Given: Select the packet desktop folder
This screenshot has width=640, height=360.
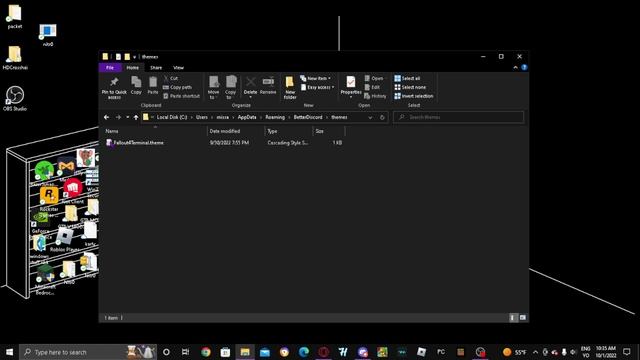Looking at the screenshot, I should click(15, 16).
